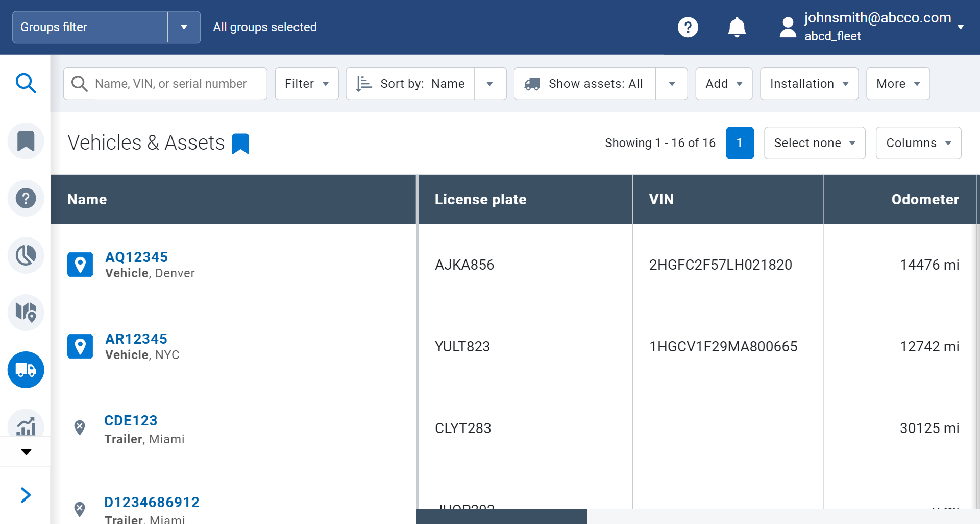Expand the Groups filter dropdown
Screen dimensions: 980x524
coord(184,27)
